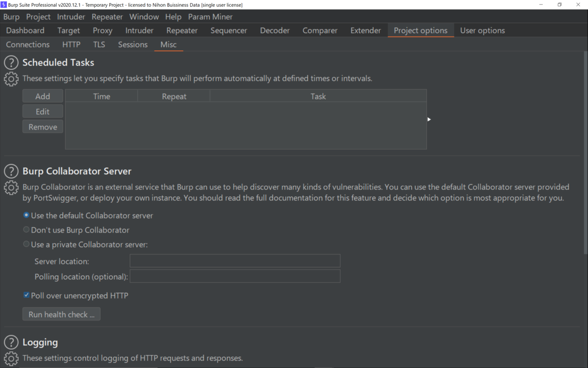Open help for Logging section
Viewport: 588px width, 368px height.
tap(11, 342)
